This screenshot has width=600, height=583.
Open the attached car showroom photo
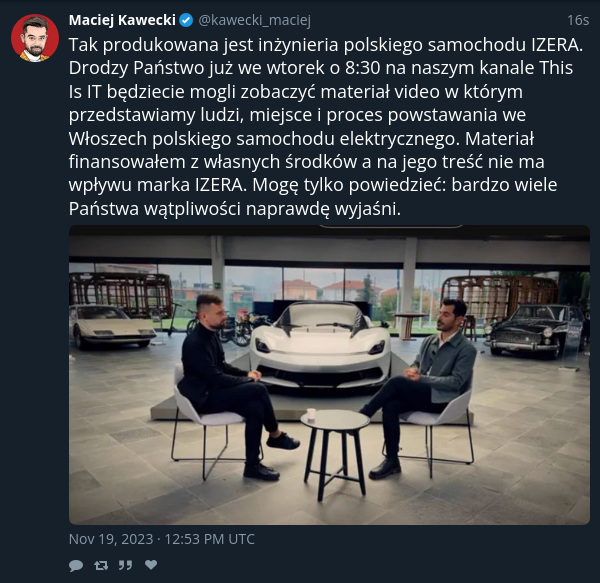(329, 375)
